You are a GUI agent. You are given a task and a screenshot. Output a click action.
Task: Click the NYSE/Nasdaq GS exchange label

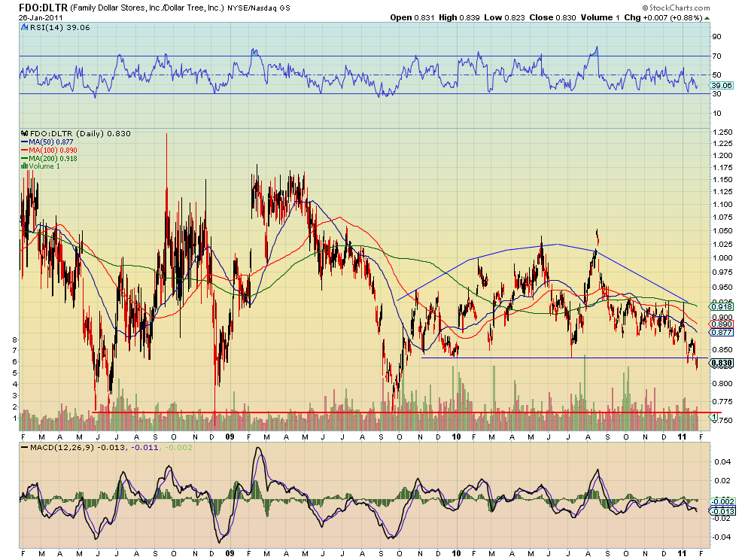[258, 8]
